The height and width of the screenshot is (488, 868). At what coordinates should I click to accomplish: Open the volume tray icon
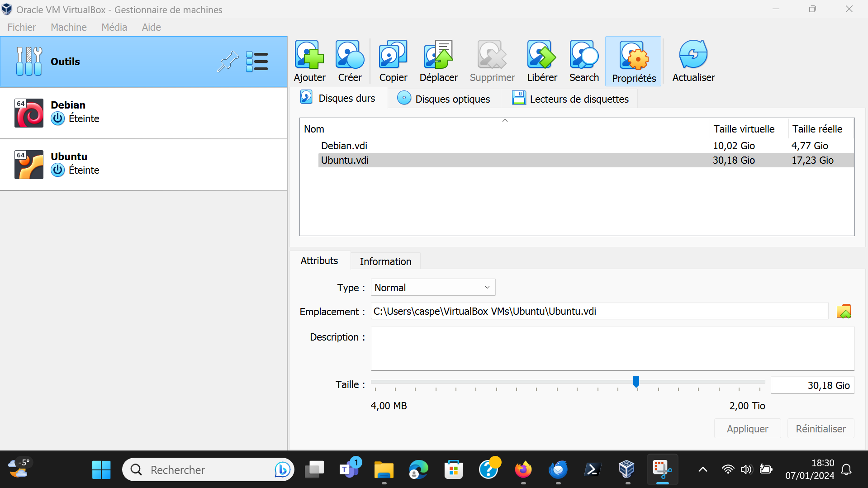pos(746,469)
